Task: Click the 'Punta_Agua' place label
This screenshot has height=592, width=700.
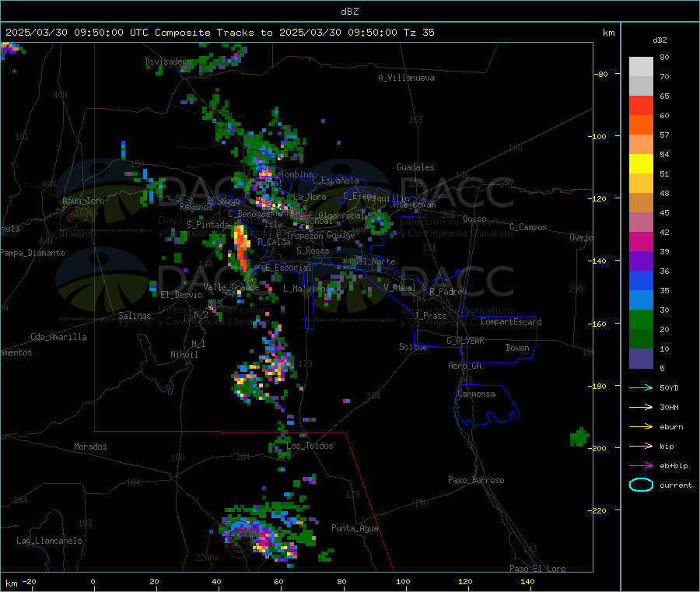Action: (x=355, y=528)
